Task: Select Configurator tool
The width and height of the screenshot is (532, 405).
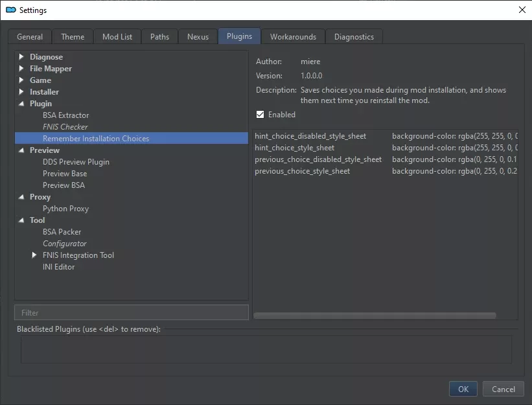Action: [64, 244]
